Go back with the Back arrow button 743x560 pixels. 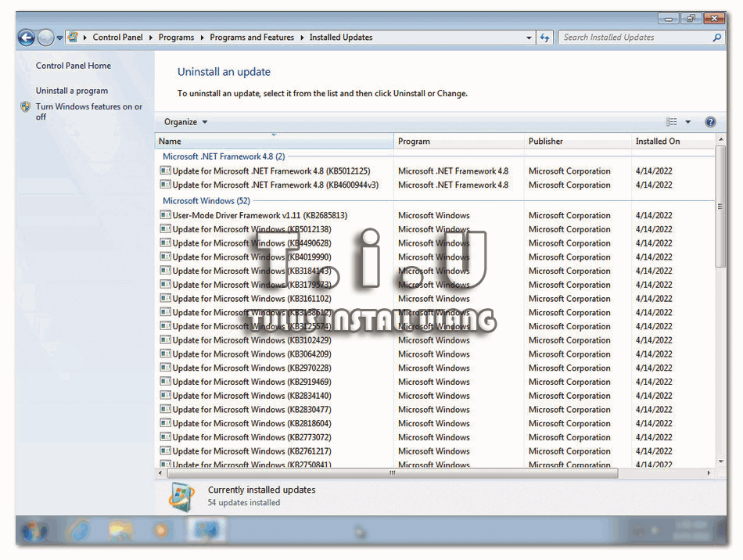pos(27,38)
